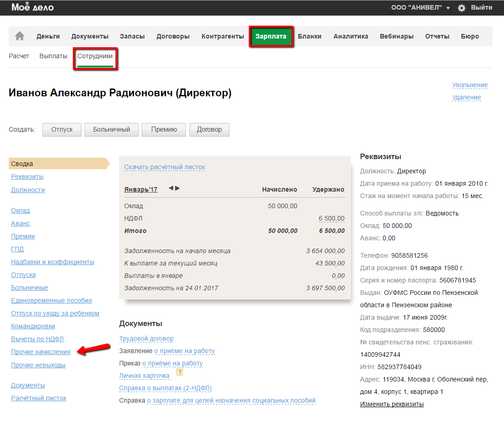Open Прочие начисления in the sidebar

coord(41,352)
